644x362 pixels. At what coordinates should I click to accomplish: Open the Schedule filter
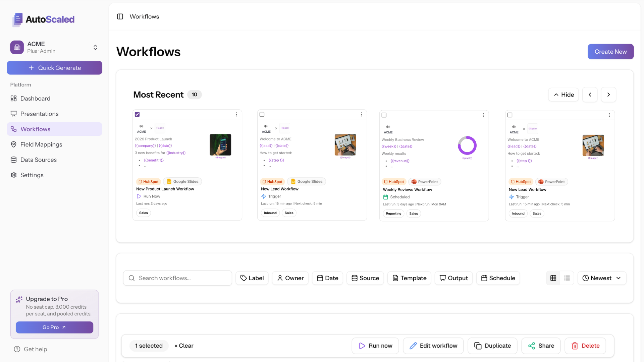pyautogui.click(x=498, y=278)
